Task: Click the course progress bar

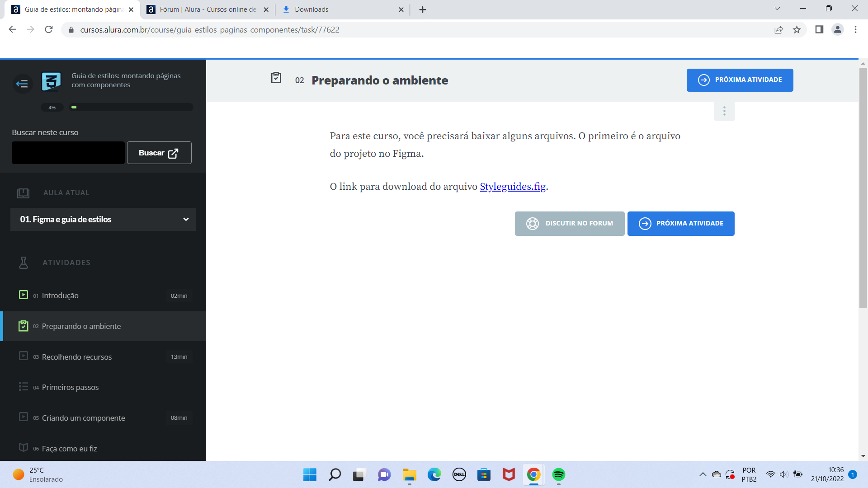Action: (x=131, y=107)
